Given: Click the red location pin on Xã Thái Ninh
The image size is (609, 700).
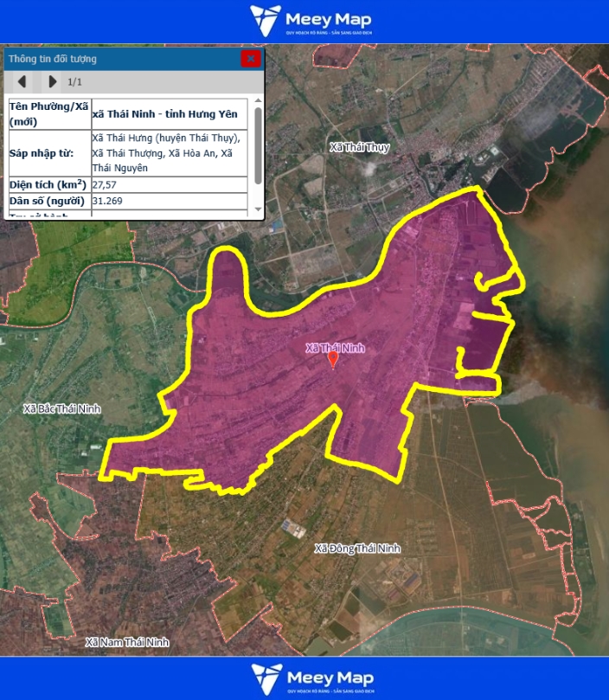Looking at the screenshot, I should coord(334,361).
